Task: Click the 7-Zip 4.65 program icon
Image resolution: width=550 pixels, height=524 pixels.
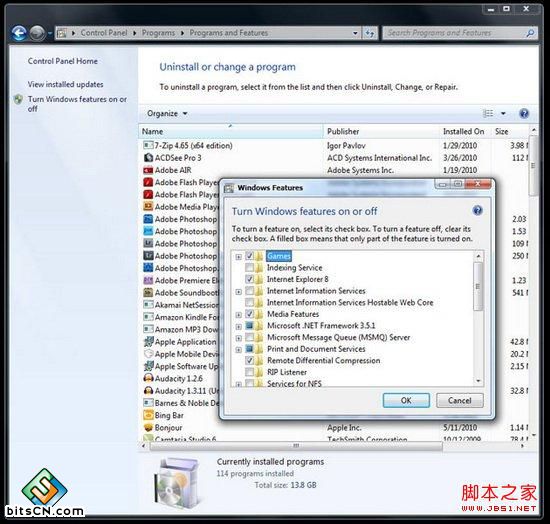Action: (x=148, y=145)
